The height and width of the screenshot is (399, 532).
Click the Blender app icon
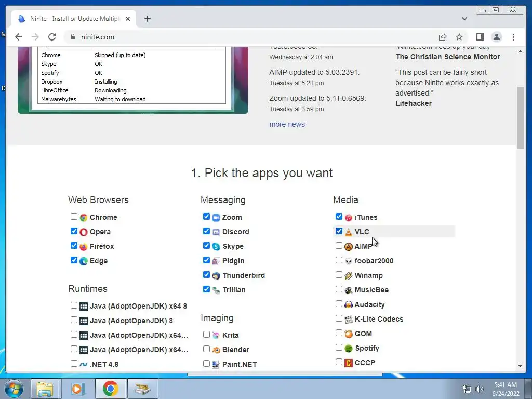tap(216, 350)
